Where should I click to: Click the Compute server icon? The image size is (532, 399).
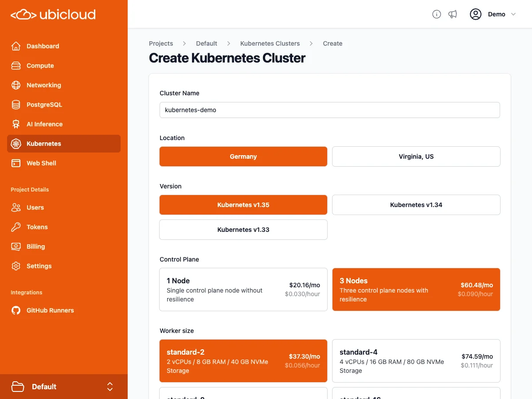[x=16, y=66]
